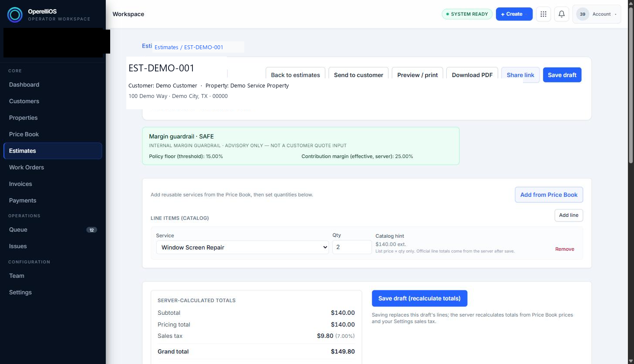Open the Window Screen Repair service dropdown

point(243,247)
